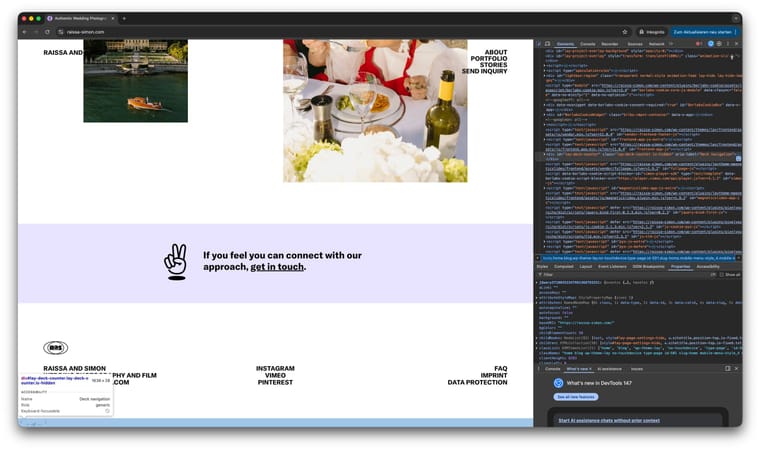
Task: Open the STORIES link in site menu
Action: (493, 65)
